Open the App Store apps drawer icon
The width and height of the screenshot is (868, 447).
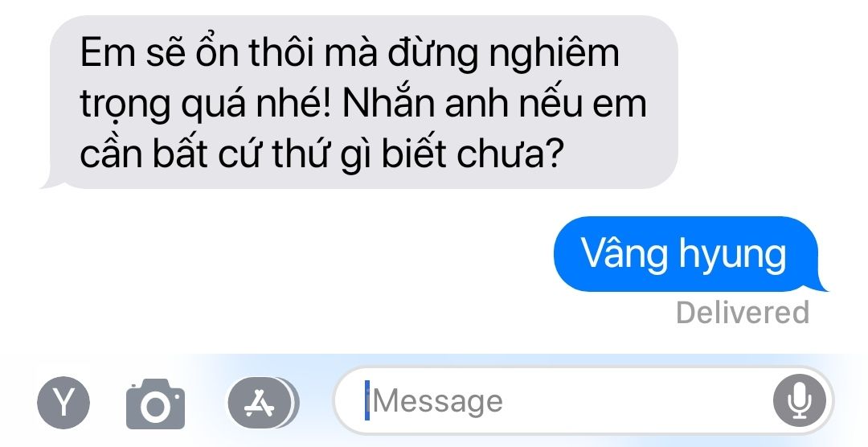pyautogui.click(x=262, y=403)
